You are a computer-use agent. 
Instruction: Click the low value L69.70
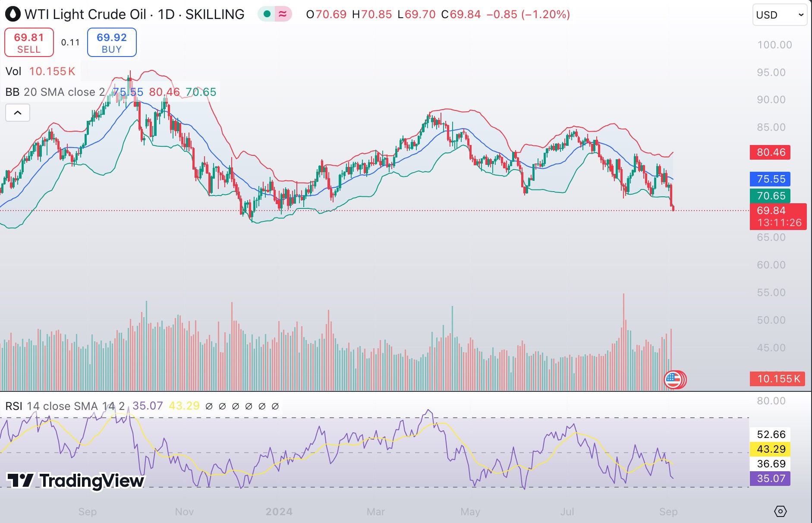tap(417, 14)
